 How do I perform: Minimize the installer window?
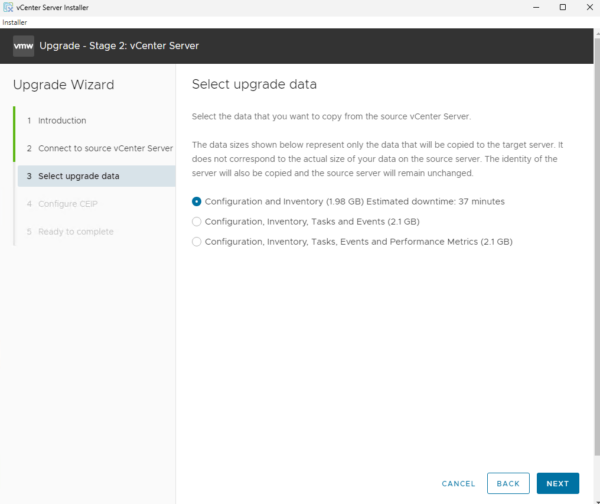pyautogui.click(x=536, y=7)
